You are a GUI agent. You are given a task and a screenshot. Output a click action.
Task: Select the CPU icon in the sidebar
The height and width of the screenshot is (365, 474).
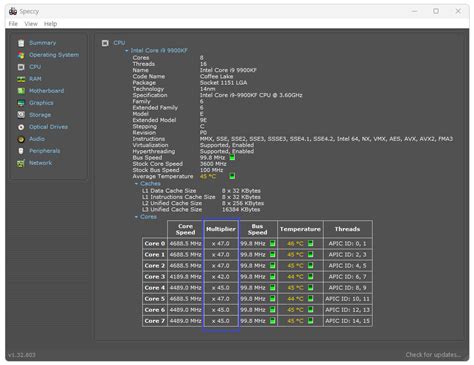pyautogui.click(x=21, y=67)
